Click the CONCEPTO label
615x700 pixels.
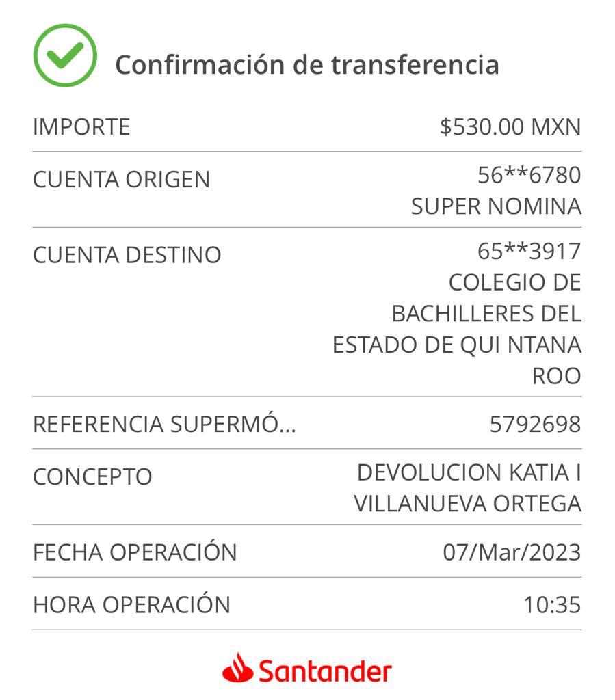[x=93, y=476]
